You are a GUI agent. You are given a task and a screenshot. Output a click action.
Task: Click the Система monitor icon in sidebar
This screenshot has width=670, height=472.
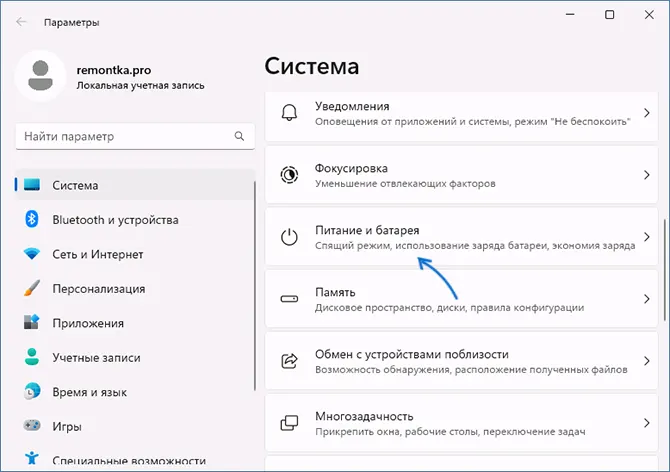click(x=32, y=185)
